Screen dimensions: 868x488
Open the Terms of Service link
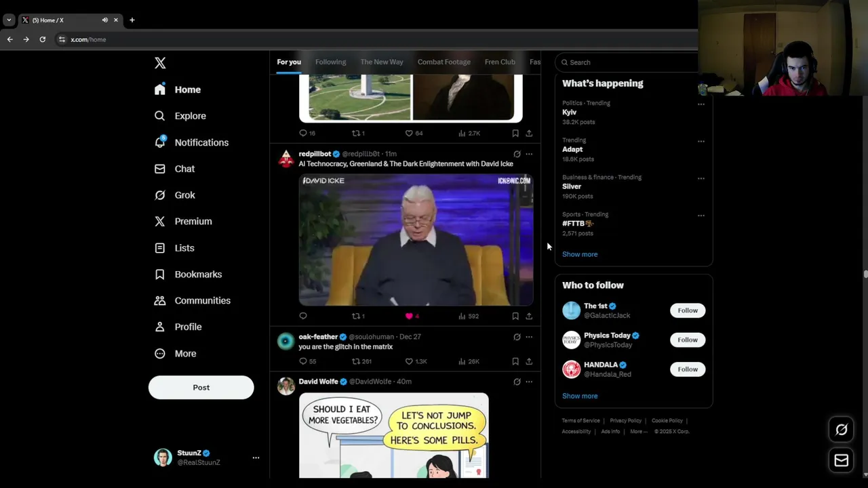(580, 421)
